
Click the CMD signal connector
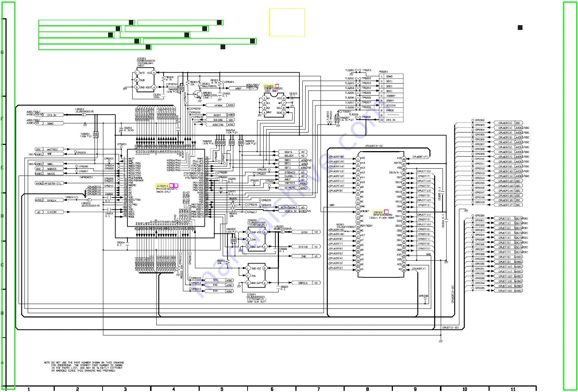307,256
